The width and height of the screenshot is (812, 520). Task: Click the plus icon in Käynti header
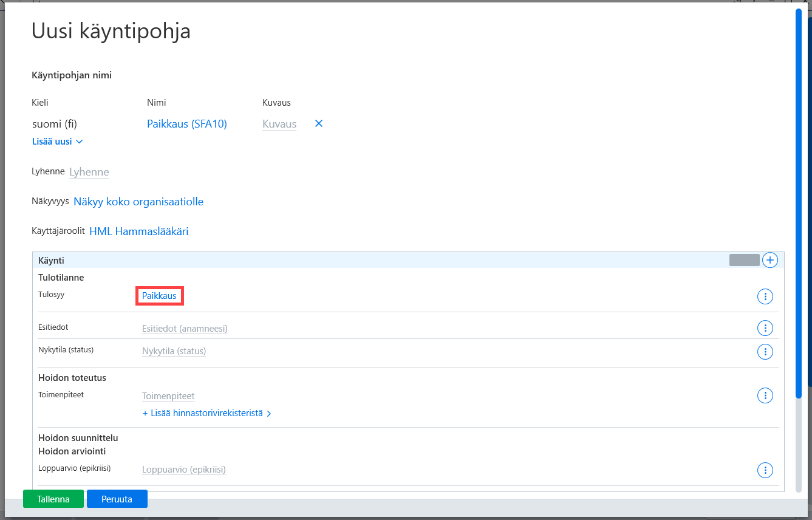(x=770, y=260)
